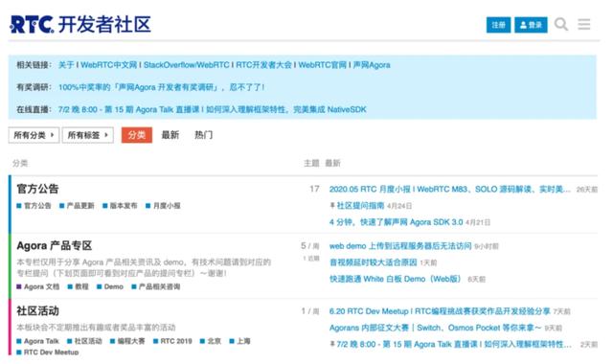This screenshot has height=364, width=613.
Task: Click the 登录 login button
Action: pyautogui.click(x=531, y=25)
